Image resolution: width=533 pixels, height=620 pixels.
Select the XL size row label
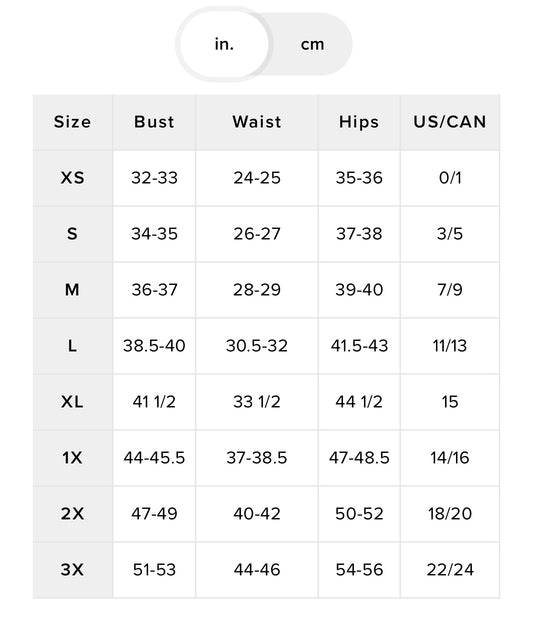coord(72,402)
